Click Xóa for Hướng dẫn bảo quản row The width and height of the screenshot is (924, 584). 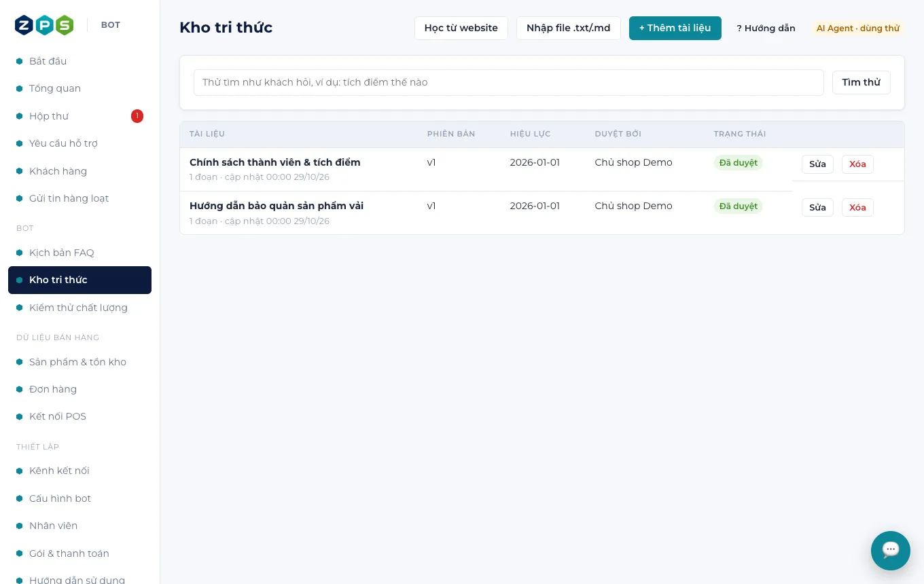point(857,208)
